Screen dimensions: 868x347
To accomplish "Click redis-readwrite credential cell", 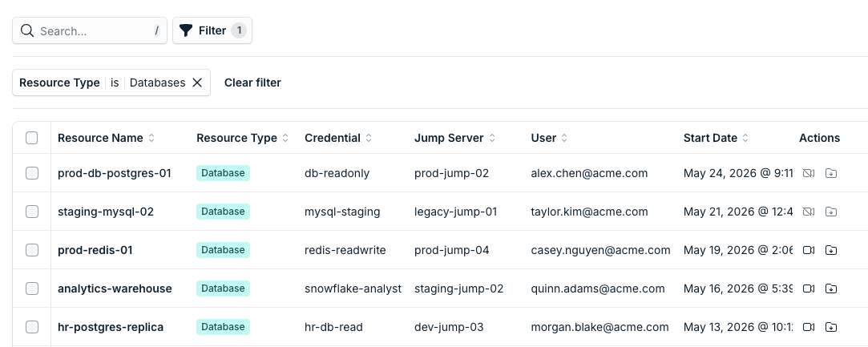I will [345, 250].
